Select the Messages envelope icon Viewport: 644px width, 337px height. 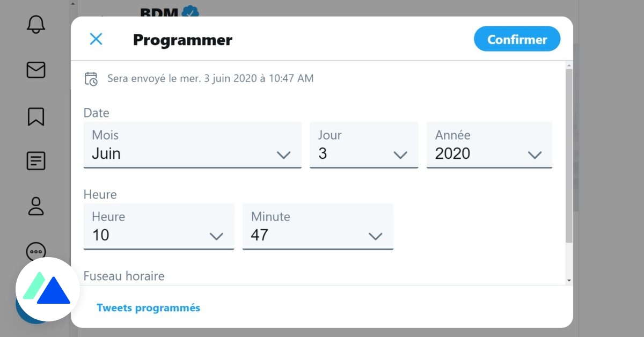coord(35,70)
